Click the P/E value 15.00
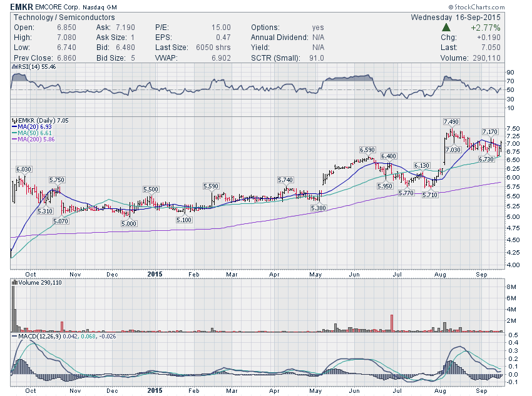The image size is (532, 396). [x=221, y=28]
